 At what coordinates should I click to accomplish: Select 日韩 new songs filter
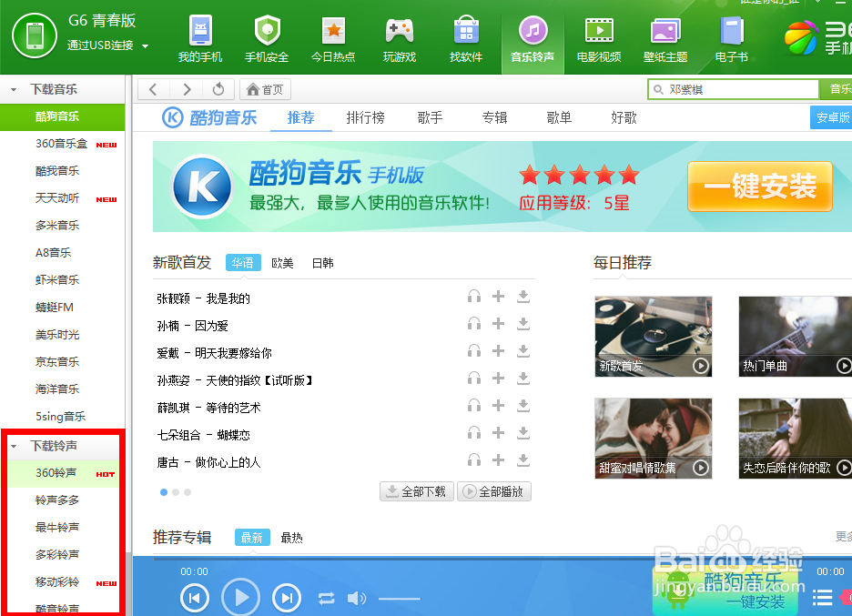[323, 263]
